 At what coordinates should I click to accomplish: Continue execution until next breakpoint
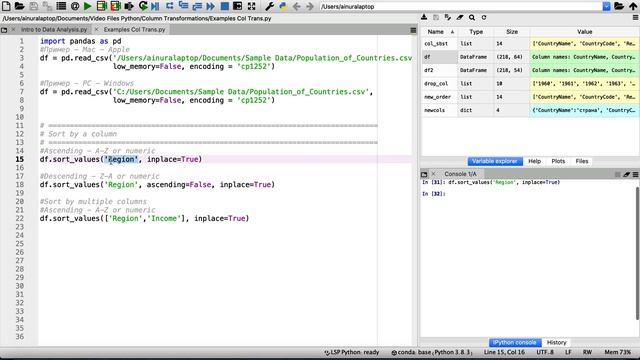(x=211, y=6)
